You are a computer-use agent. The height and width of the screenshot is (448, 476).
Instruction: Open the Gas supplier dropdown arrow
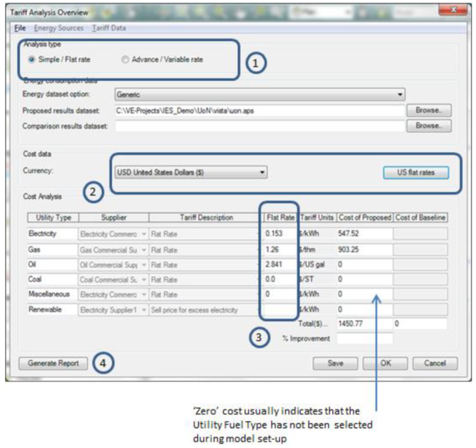click(x=144, y=250)
